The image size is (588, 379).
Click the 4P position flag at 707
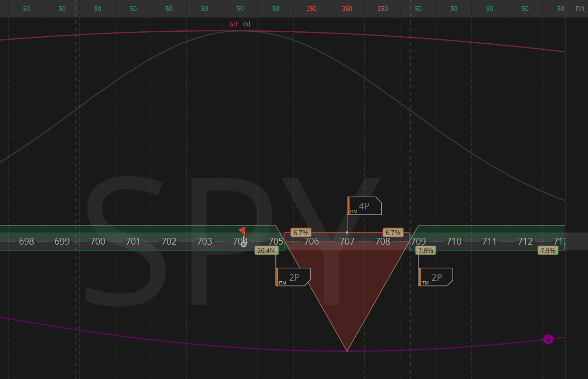click(x=364, y=206)
